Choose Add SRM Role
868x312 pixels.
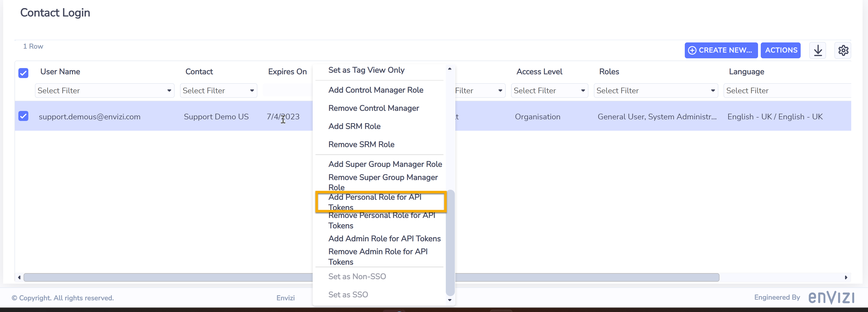[x=354, y=126]
